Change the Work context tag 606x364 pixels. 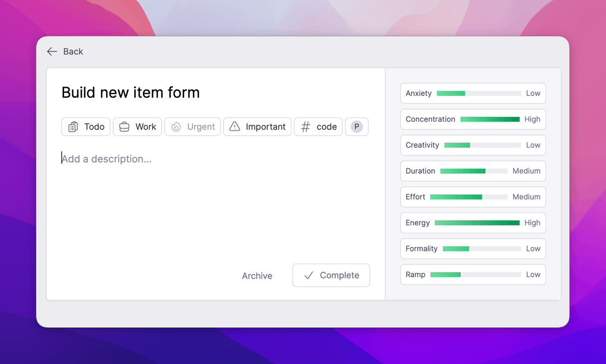(x=137, y=127)
